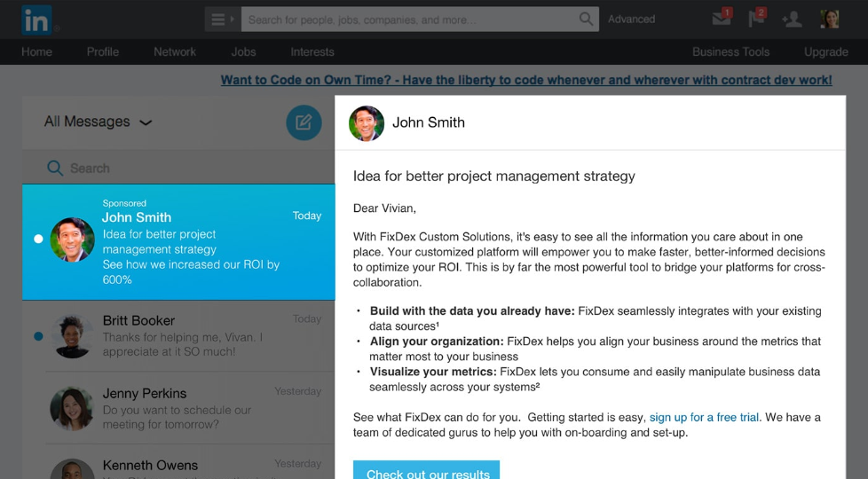The width and height of the screenshot is (868, 479).
Task: Click the message subject about project management
Action: (493, 177)
